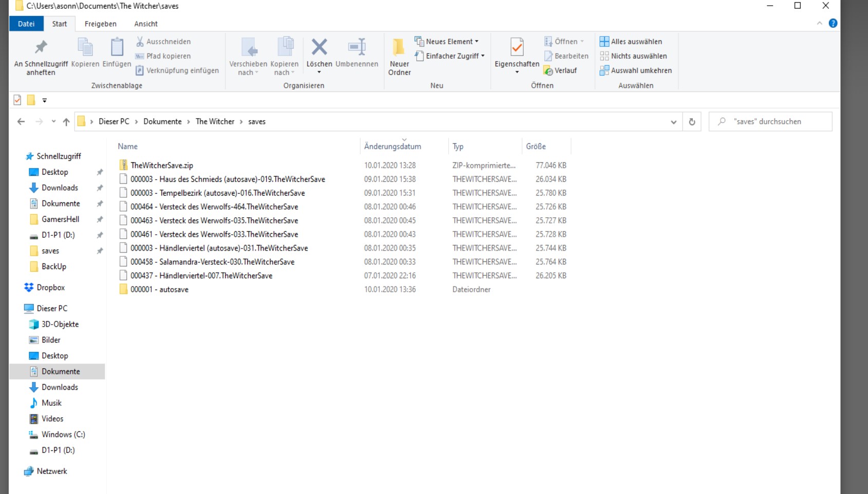Open Verschieben nach dropdown
Image resolution: width=868 pixels, height=494 pixels.
[x=248, y=56]
